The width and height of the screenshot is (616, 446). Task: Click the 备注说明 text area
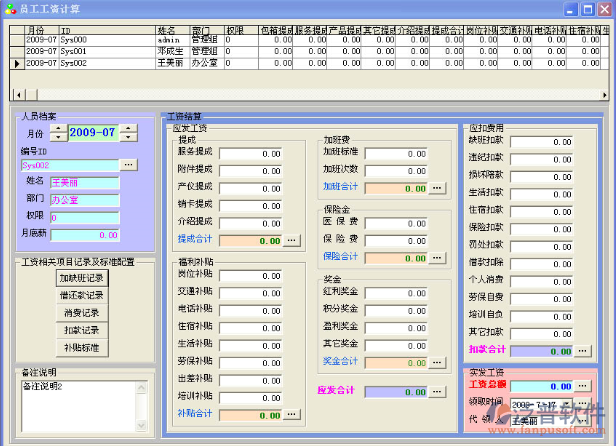[x=80, y=405]
